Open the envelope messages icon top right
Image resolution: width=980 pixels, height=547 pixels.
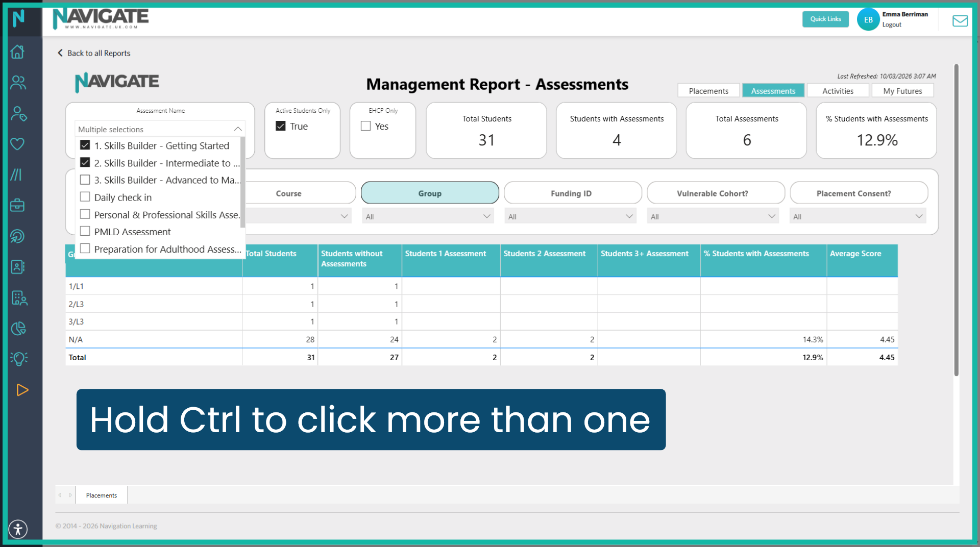[x=960, y=20]
